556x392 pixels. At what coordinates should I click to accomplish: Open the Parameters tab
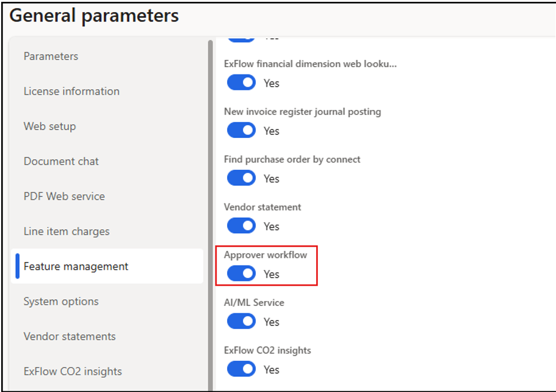point(51,56)
